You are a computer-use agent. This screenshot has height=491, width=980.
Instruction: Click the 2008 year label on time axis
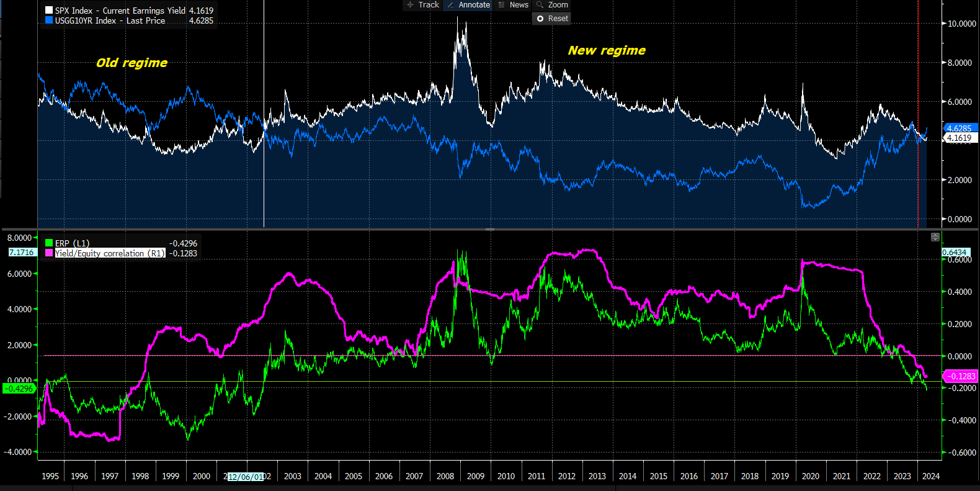[x=445, y=476]
